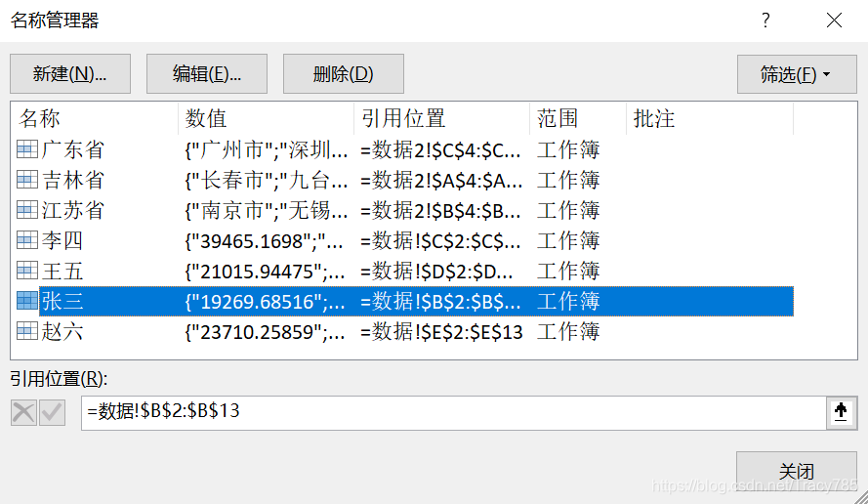Screen dimensions: 868x504
Task: Close dialog with the 关闭 button
Action: coord(797,472)
